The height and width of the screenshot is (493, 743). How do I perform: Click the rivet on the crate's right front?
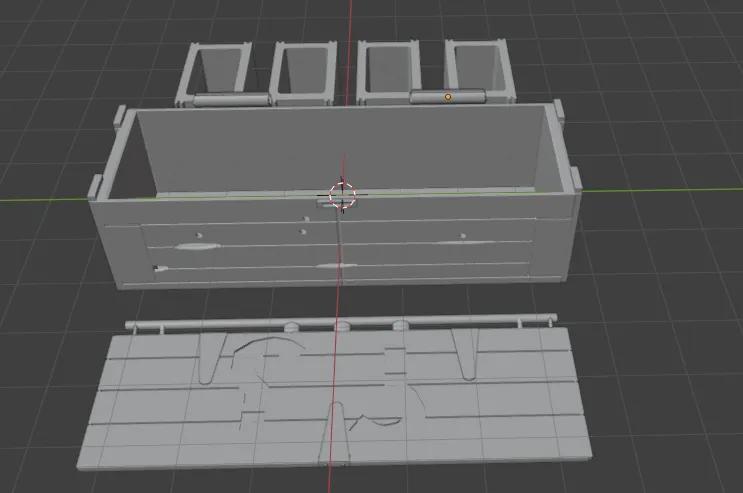pyautogui.click(x=463, y=236)
